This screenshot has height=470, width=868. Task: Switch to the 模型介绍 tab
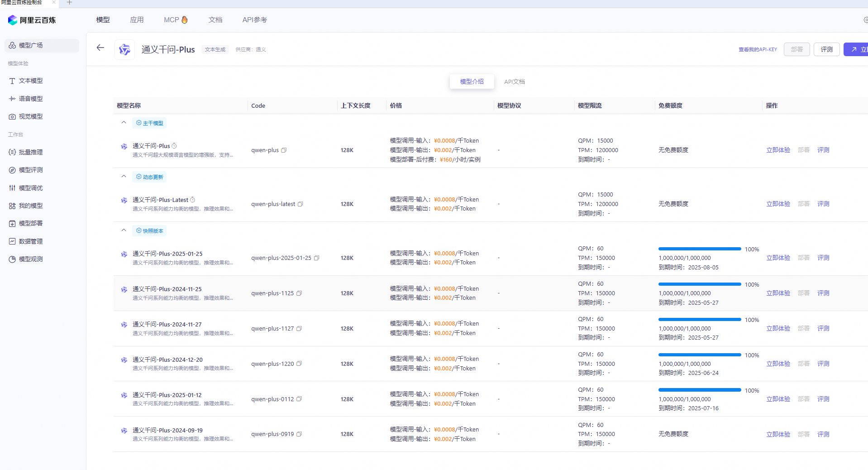coord(472,82)
